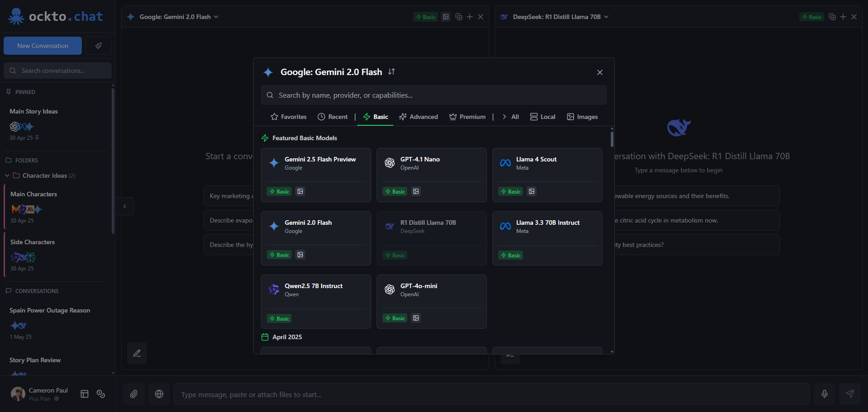This screenshot has width=868, height=412.
Task: Toggle web search globe icon
Action: pos(159,394)
